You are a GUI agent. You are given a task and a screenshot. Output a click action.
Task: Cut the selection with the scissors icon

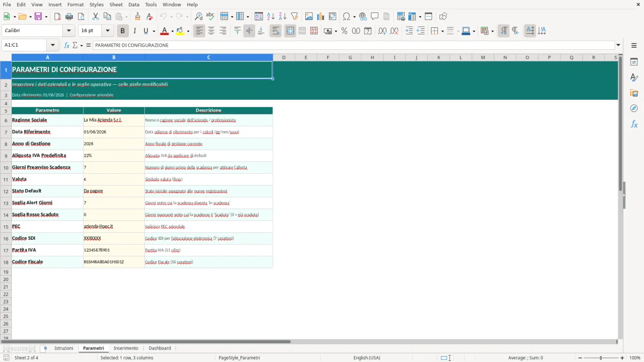(95, 17)
